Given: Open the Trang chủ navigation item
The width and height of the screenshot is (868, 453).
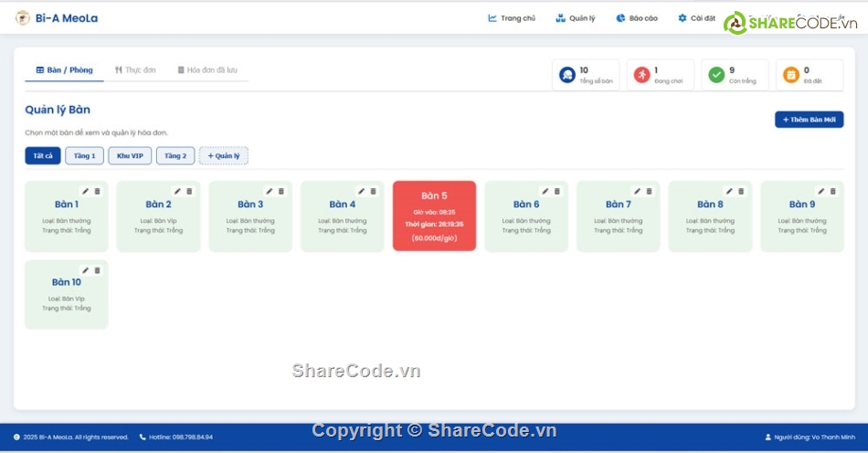Looking at the screenshot, I should tap(512, 18).
